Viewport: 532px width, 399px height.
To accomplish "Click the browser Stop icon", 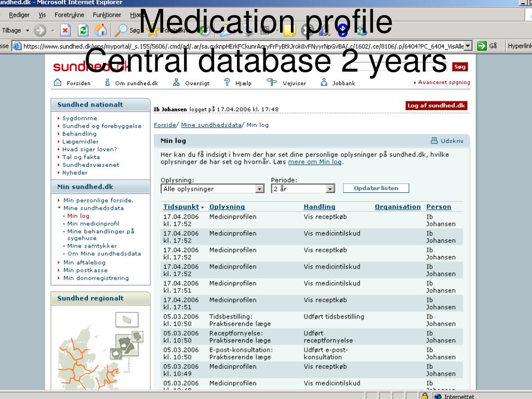I will click(65, 30).
